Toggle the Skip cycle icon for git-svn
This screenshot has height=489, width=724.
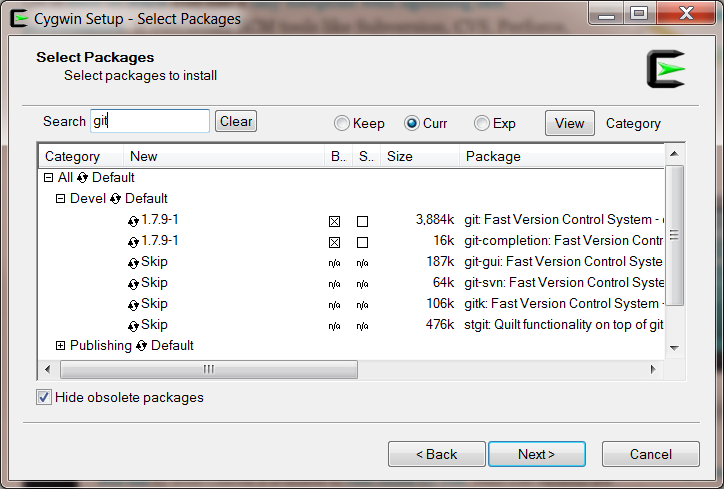[x=133, y=284]
